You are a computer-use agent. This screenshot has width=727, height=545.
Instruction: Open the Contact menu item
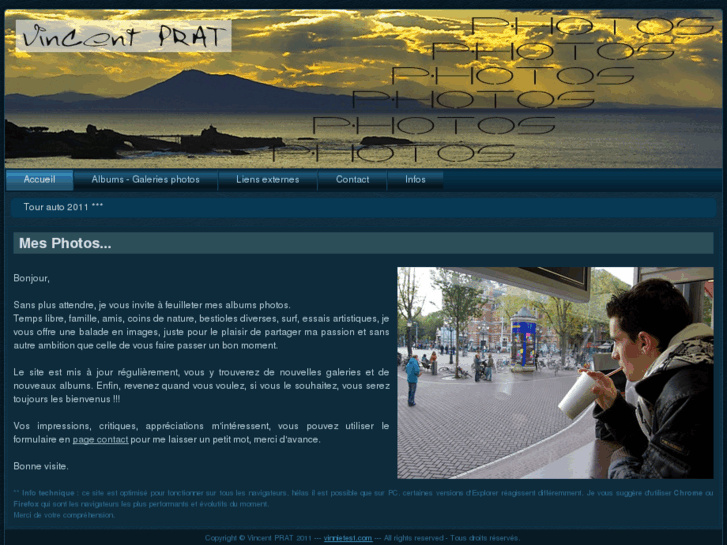(352, 180)
